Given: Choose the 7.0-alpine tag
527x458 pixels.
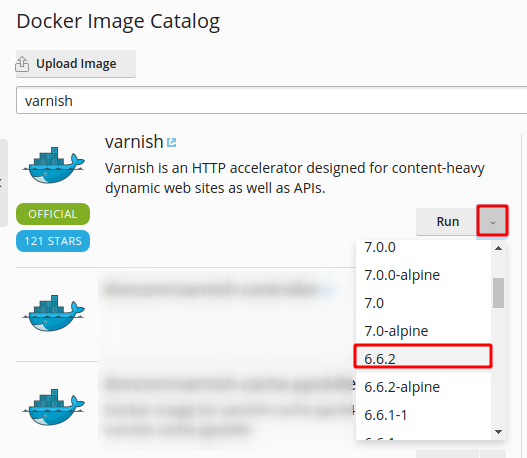Looking at the screenshot, I should pyautogui.click(x=423, y=331).
